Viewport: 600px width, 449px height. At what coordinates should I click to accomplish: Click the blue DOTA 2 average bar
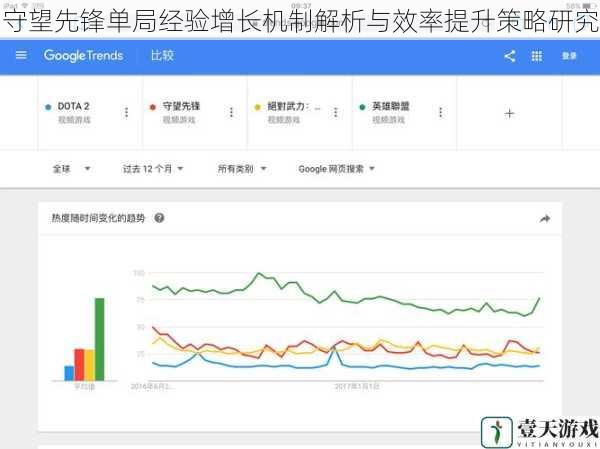click(x=69, y=373)
